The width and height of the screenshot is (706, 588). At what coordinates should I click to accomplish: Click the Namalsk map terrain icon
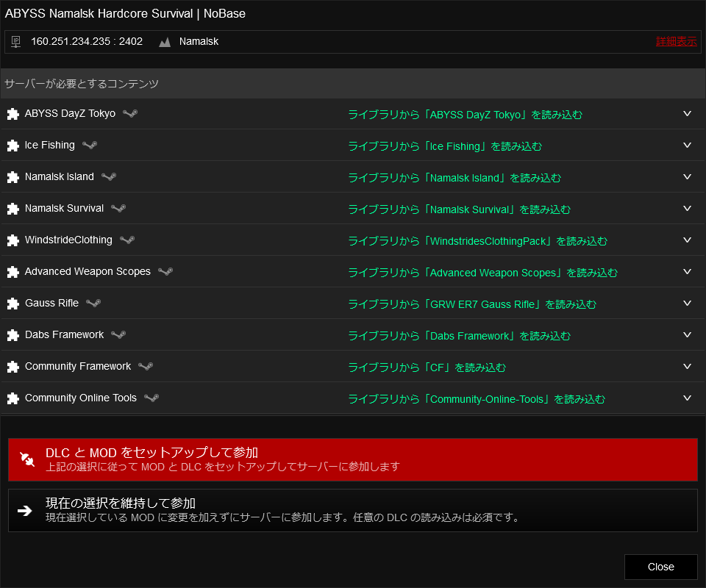164,42
